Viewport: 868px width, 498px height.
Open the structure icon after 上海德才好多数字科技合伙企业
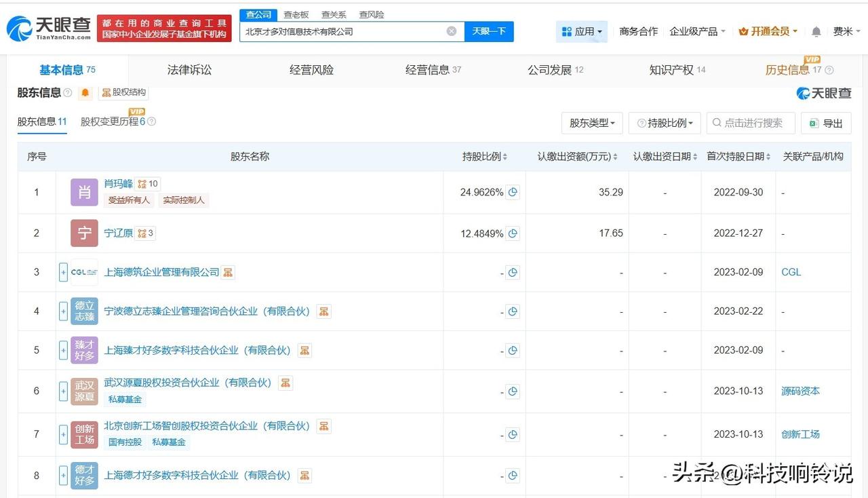pyautogui.click(x=305, y=476)
